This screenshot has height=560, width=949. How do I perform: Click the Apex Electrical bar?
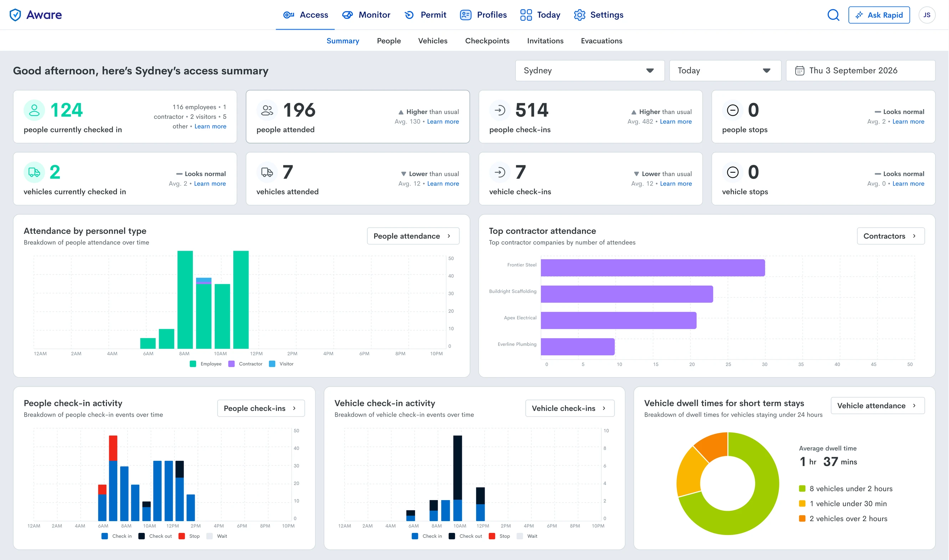(618, 320)
